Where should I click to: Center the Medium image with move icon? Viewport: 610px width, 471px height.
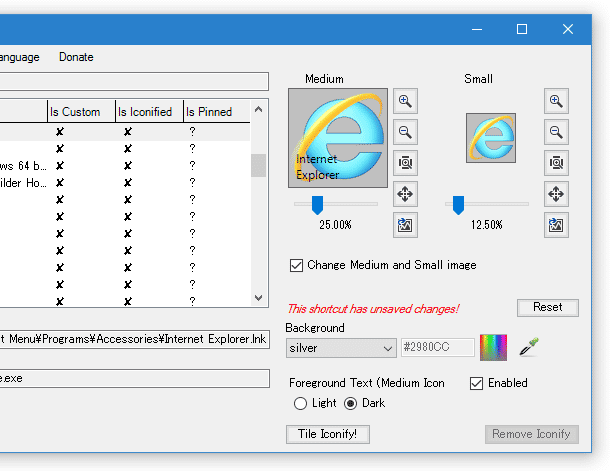point(405,194)
